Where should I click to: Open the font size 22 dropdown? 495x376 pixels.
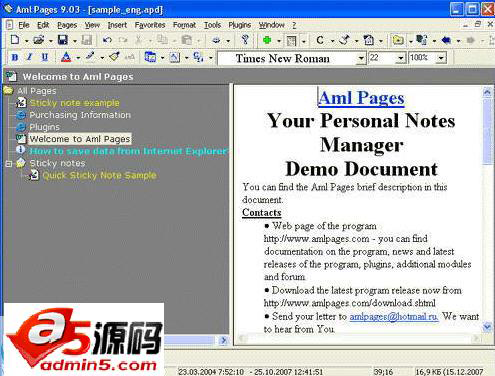[x=400, y=58]
